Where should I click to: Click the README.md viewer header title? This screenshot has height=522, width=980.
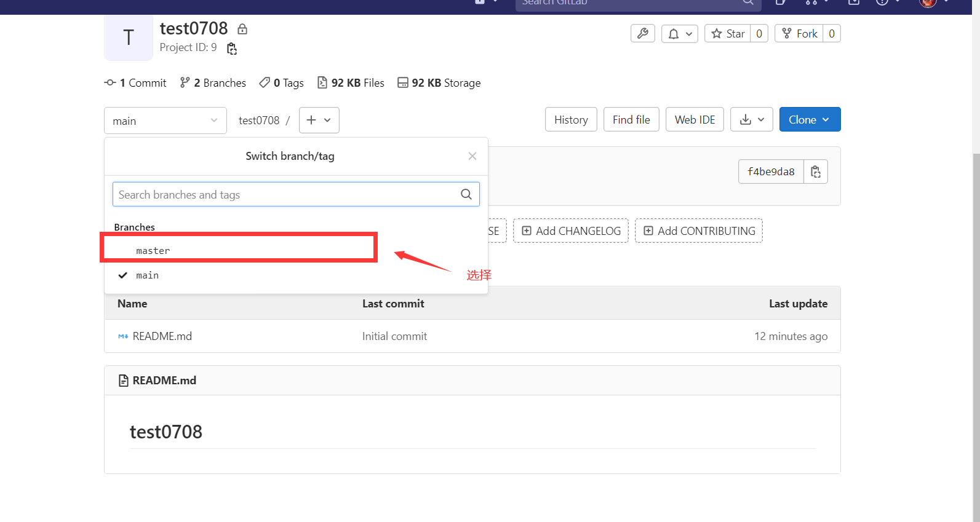[164, 381]
